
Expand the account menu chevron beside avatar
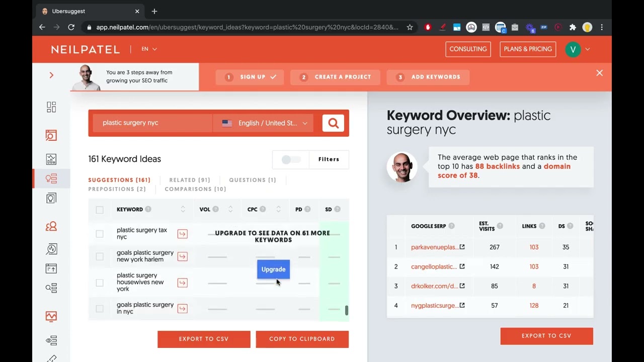587,49
